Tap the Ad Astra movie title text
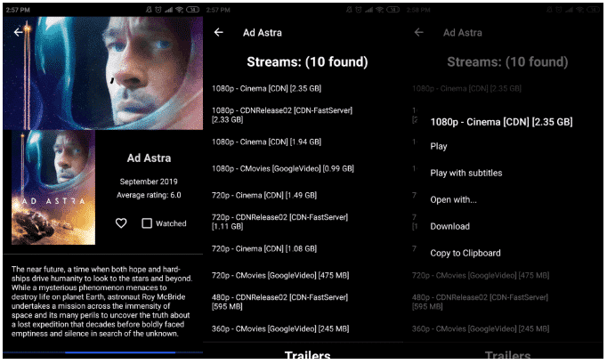Screen dimensions: 607x364 149,158
